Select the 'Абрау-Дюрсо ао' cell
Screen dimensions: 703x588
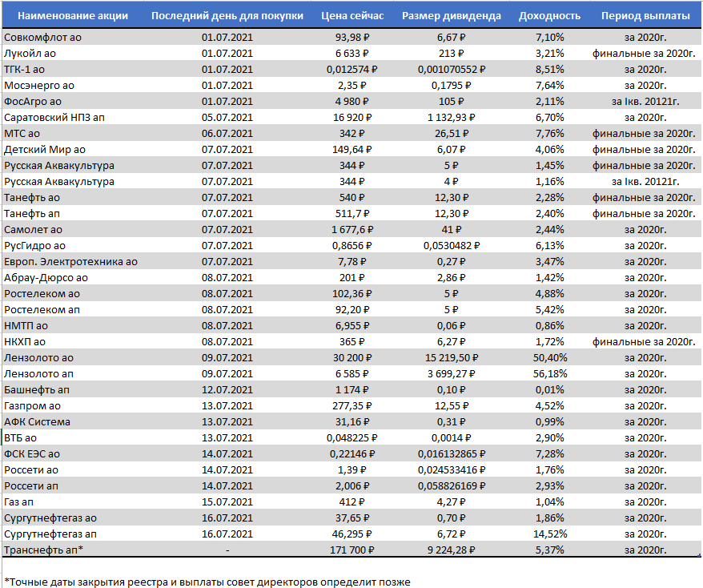(x=46, y=278)
